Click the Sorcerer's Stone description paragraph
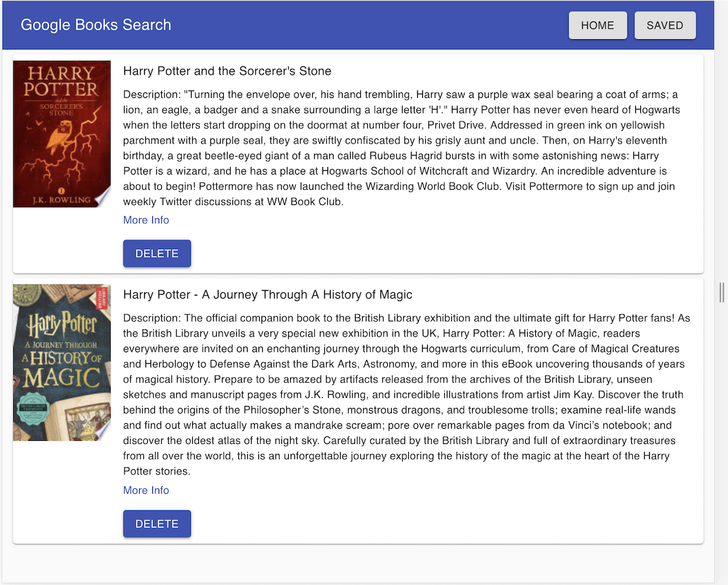Screen dimensions: 728x585 coord(402,148)
